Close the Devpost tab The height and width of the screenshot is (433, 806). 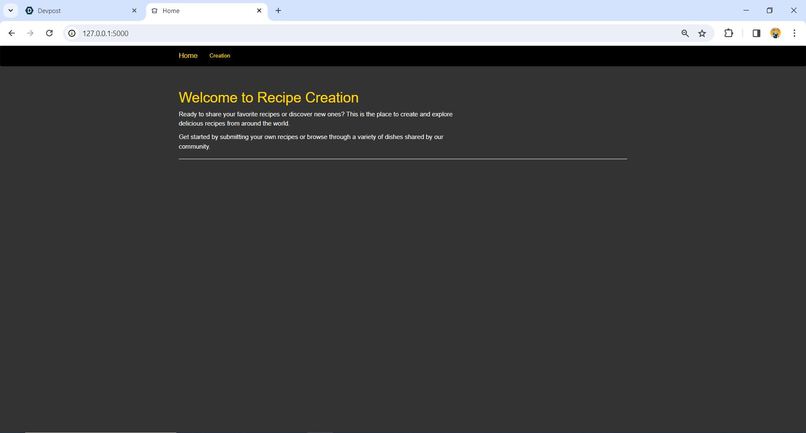[x=134, y=10]
